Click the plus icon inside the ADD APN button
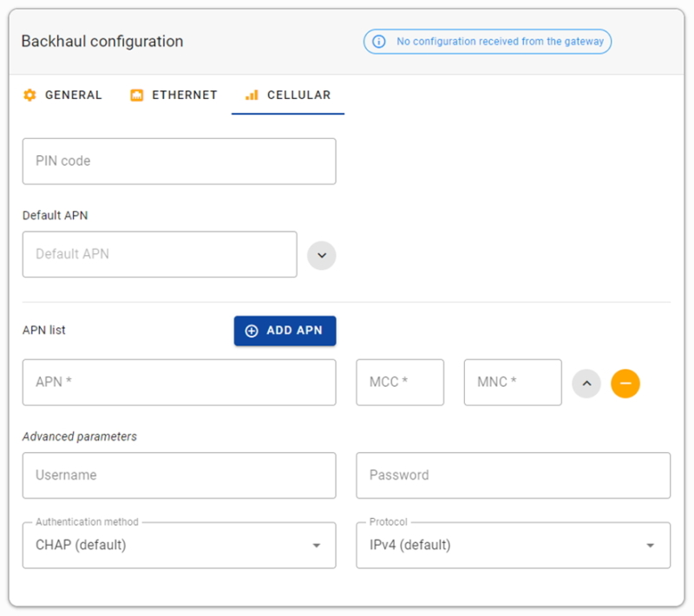Viewport: 694px width, 616px height. [251, 331]
